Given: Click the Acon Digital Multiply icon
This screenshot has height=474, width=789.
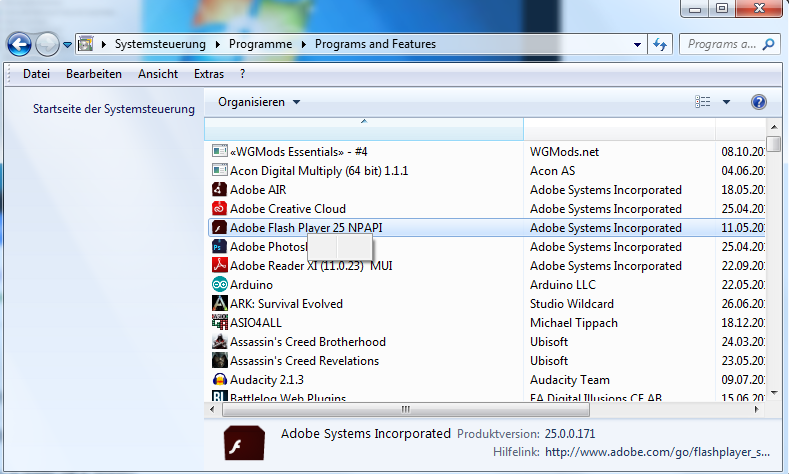Looking at the screenshot, I should pyautogui.click(x=219, y=170).
